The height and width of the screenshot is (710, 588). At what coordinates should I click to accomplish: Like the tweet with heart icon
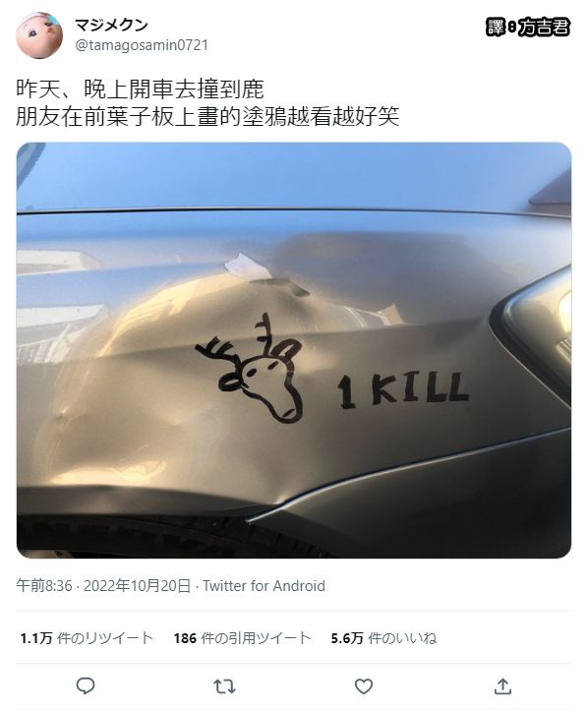(364, 686)
